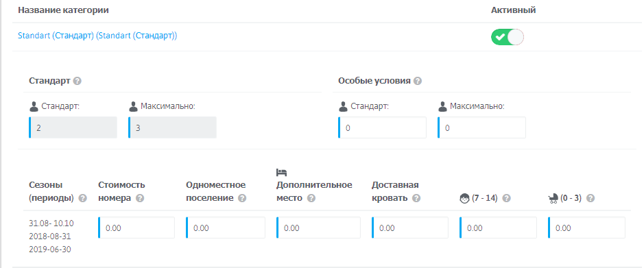Click person icon of Стандарт: under Стандарт section
This screenshot has height=268, width=644.
point(34,107)
